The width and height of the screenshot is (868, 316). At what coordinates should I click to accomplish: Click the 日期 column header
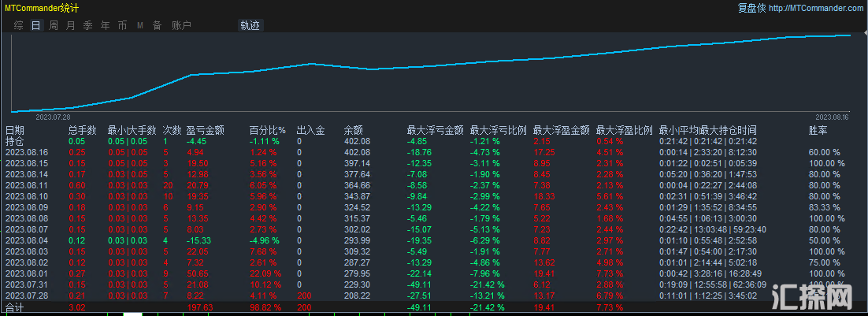(15, 130)
